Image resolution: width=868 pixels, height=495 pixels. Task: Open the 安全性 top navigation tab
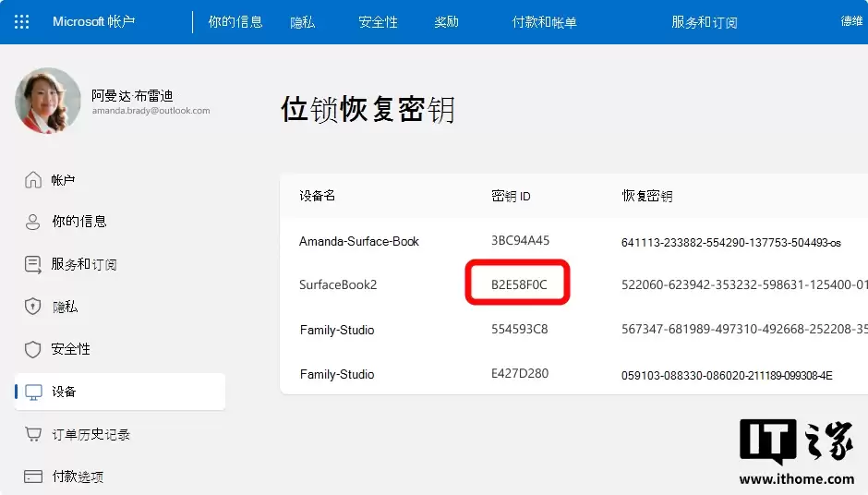pos(378,22)
